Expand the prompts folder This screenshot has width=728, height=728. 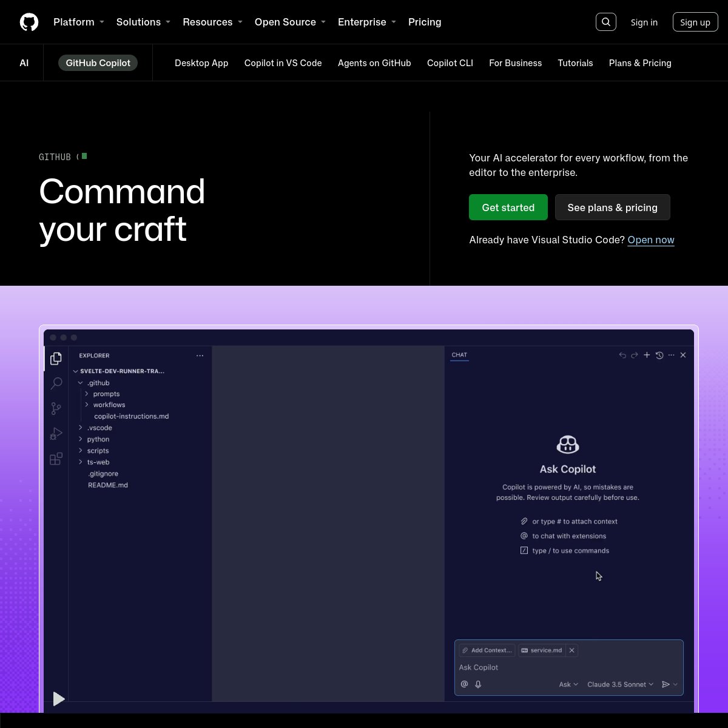(87, 394)
